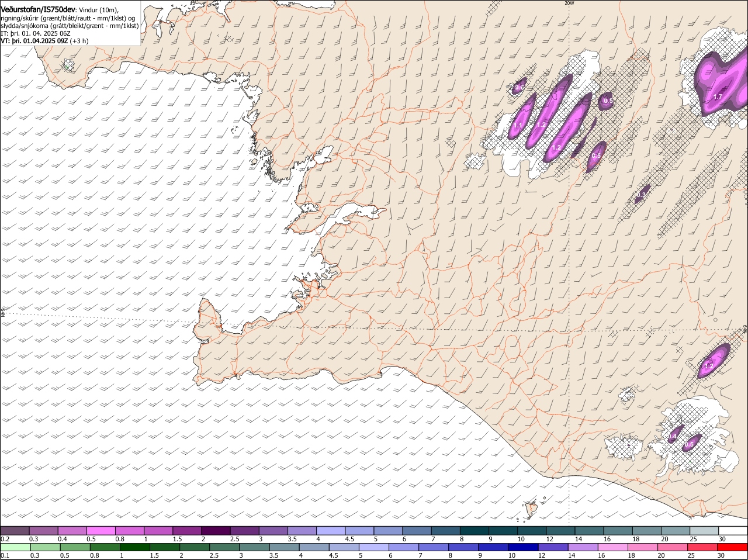
Task: Click the '0.4' tick label in the legend bar
Action: click(x=63, y=539)
